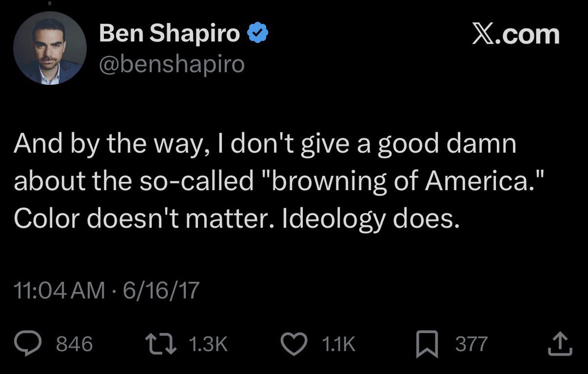Click the 11:04 AM time text
Image resolution: width=588 pixels, height=374 pixels.
(x=59, y=291)
